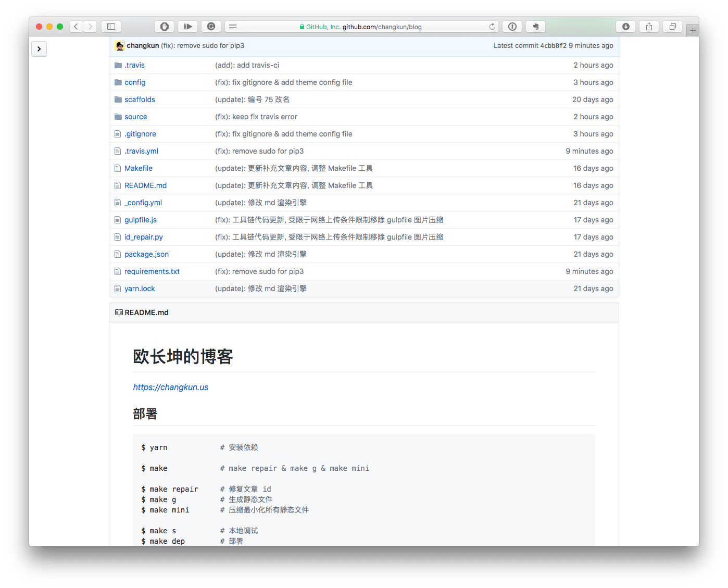Screen dimensions: 728x588
Task: Open the gulpfile.js file
Action: pyautogui.click(x=141, y=220)
